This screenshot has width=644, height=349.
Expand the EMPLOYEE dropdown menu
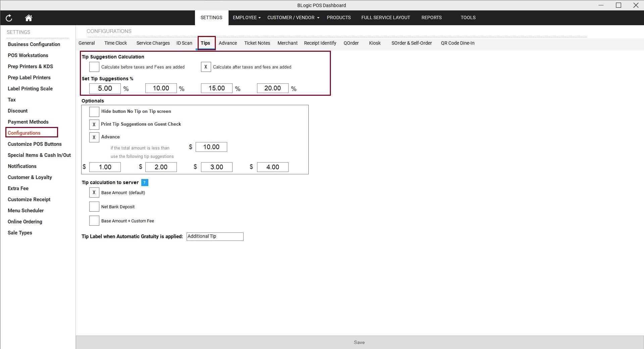coord(247,17)
